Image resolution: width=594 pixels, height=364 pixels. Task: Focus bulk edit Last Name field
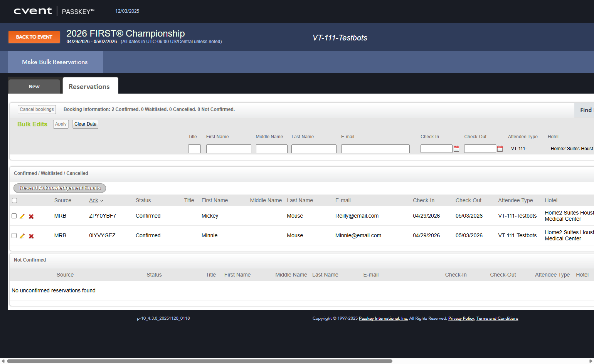pos(314,149)
